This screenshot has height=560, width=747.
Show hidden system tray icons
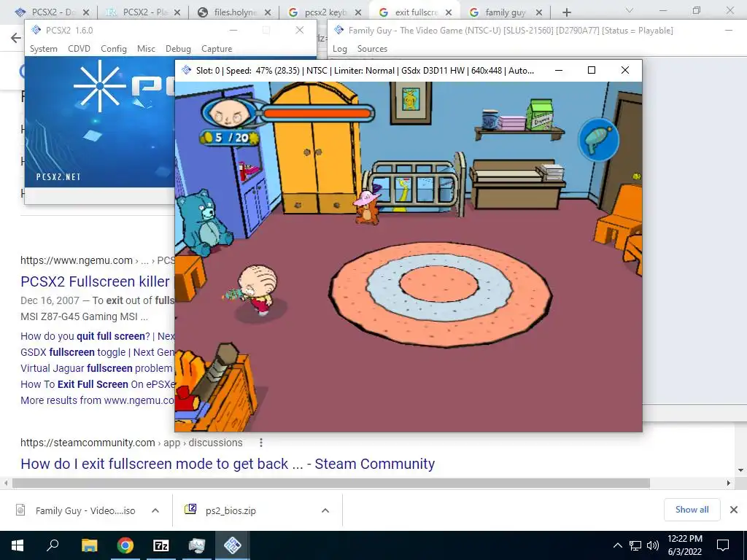[x=617, y=545]
